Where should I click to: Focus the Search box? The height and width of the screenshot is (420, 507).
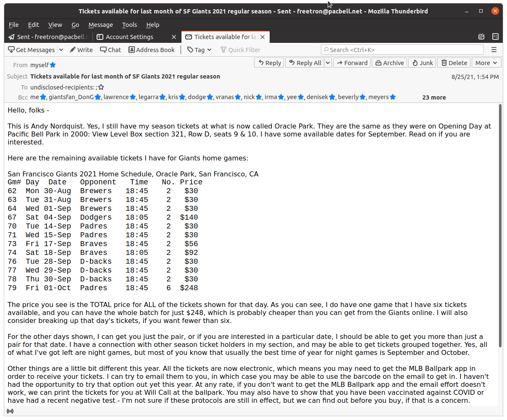[x=402, y=50]
